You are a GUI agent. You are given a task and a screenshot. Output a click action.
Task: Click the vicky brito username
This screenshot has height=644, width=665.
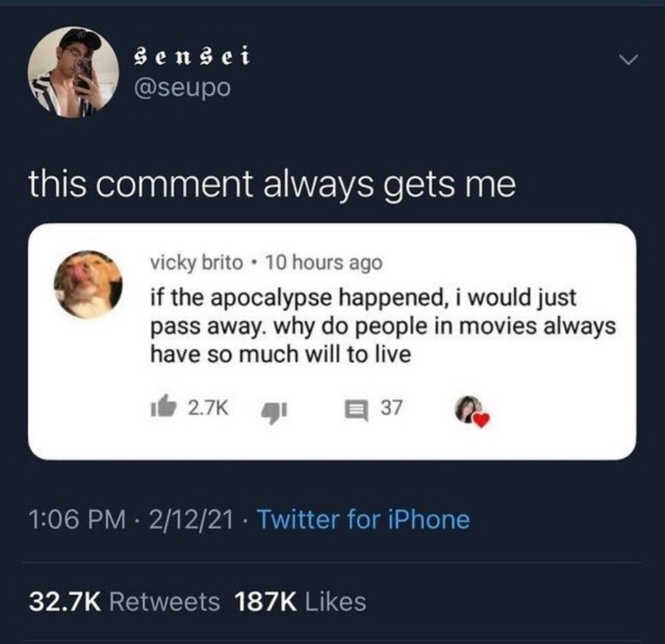(197, 263)
